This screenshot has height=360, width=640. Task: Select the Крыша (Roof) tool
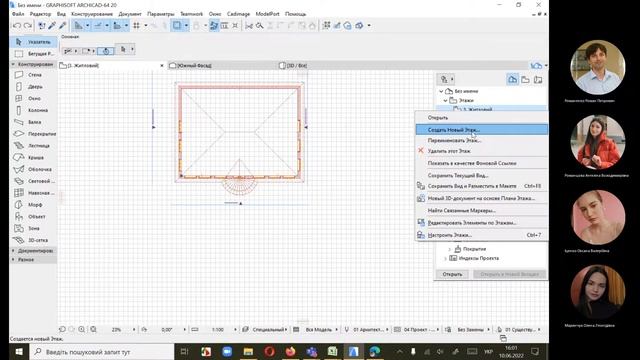(x=33, y=158)
